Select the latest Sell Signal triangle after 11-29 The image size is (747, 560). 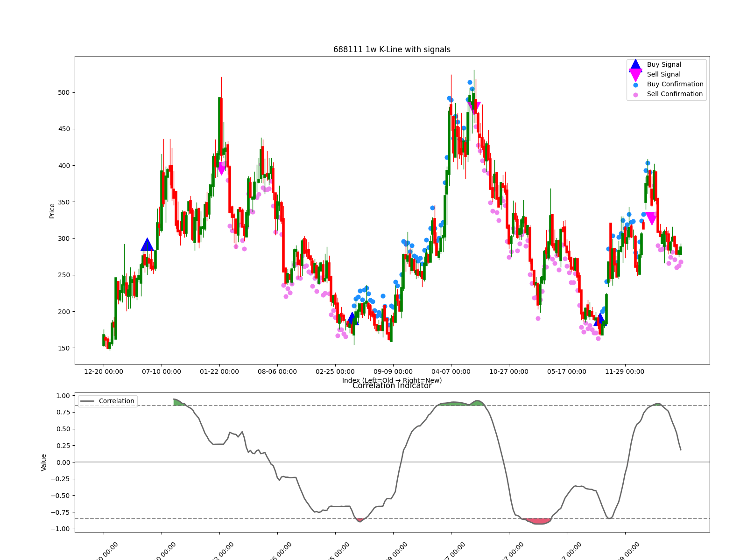651,218
